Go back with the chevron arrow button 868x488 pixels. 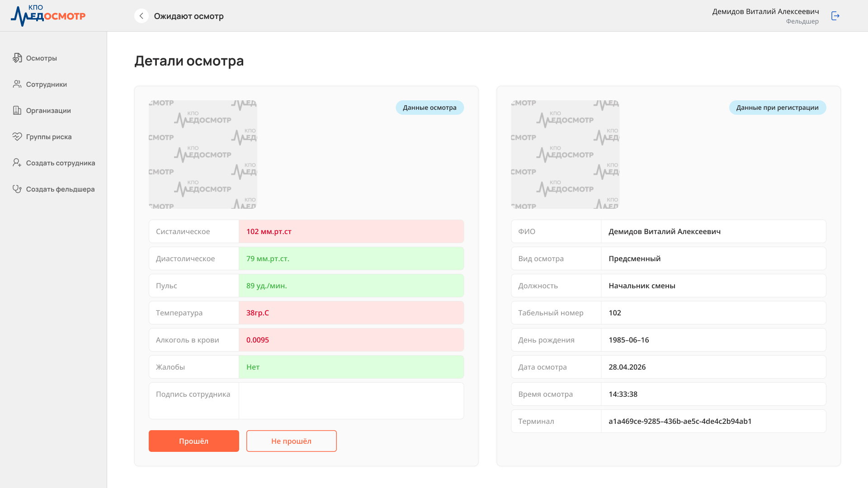tap(142, 16)
